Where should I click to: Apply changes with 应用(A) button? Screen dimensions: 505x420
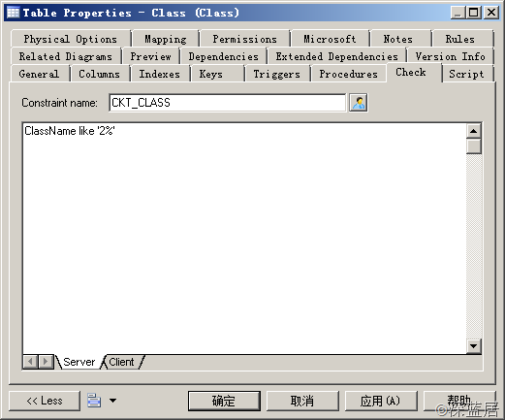381,401
